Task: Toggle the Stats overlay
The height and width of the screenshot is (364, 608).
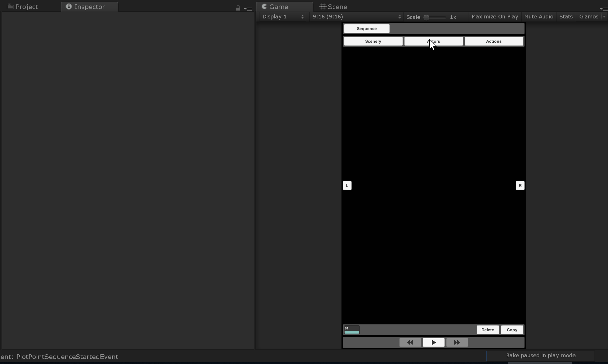Action: [x=566, y=17]
